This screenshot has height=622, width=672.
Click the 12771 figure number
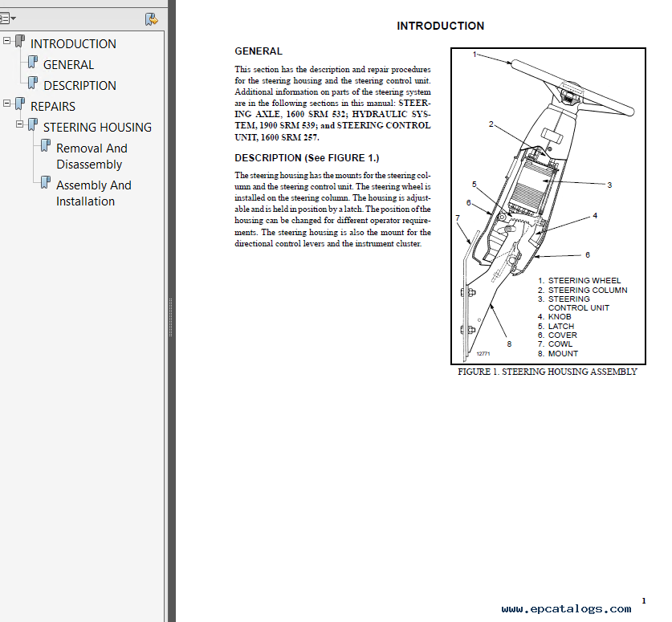click(x=483, y=354)
